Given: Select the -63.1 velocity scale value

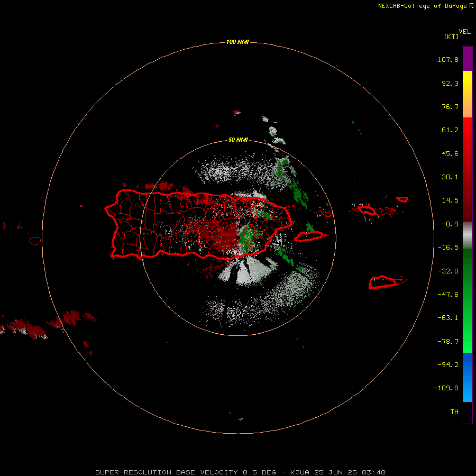Looking at the screenshot, I should (x=448, y=318).
